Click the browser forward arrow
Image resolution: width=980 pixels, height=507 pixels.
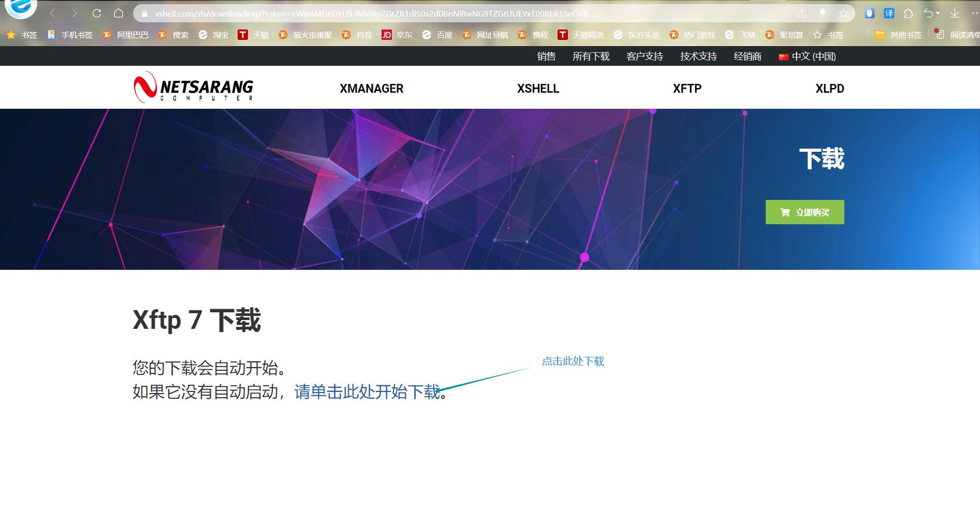pyautogui.click(x=75, y=13)
